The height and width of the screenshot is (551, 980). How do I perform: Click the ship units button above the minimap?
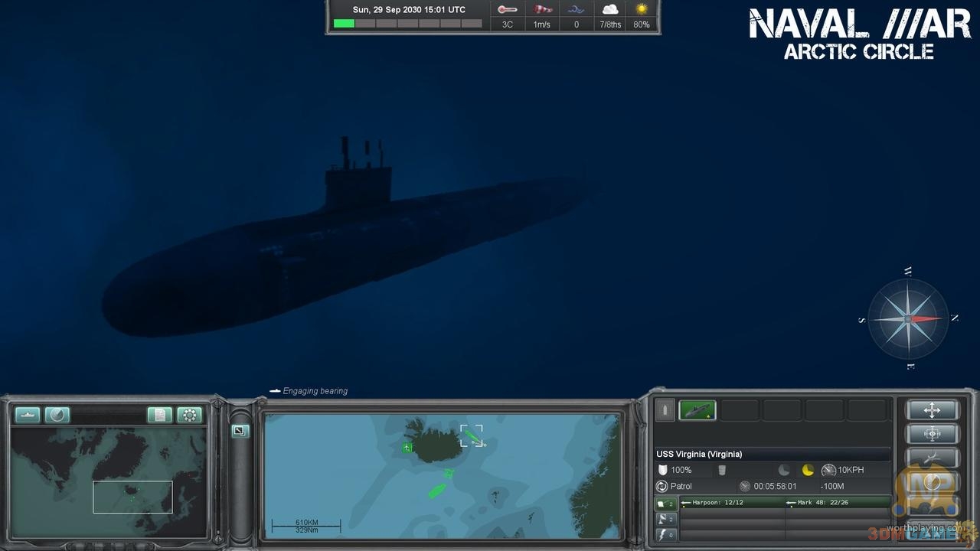click(x=28, y=415)
